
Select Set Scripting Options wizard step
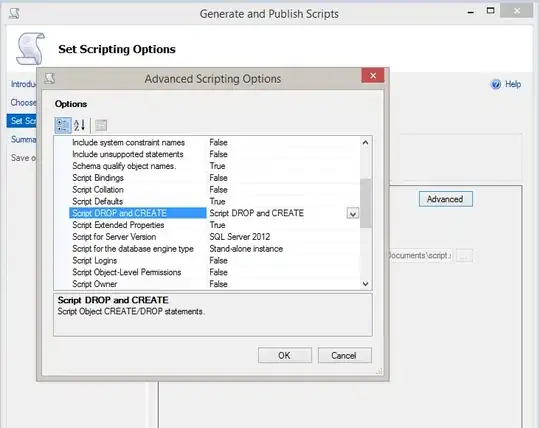point(22,121)
